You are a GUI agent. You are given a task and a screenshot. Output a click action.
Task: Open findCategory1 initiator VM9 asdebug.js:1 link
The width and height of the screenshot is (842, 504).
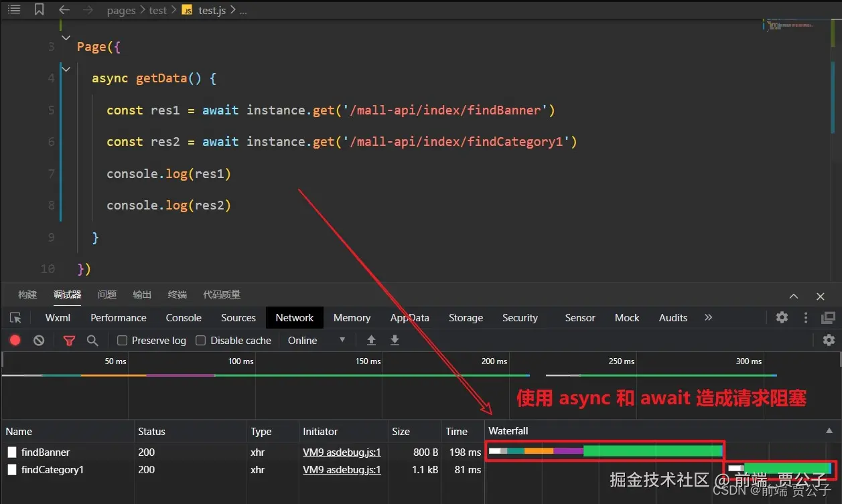(342, 470)
